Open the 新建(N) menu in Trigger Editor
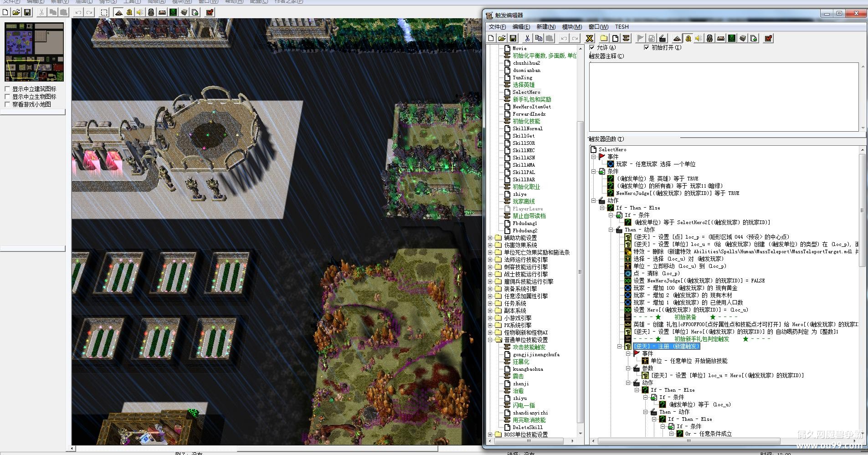This screenshot has width=868, height=455. pos(546,27)
